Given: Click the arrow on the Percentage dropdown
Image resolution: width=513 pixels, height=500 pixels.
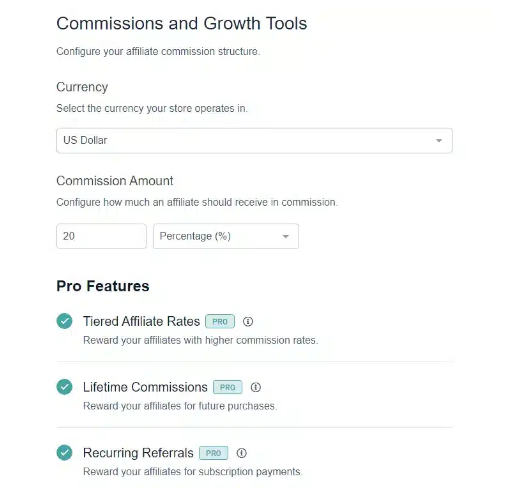Looking at the screenshot, I should point(286,236).
